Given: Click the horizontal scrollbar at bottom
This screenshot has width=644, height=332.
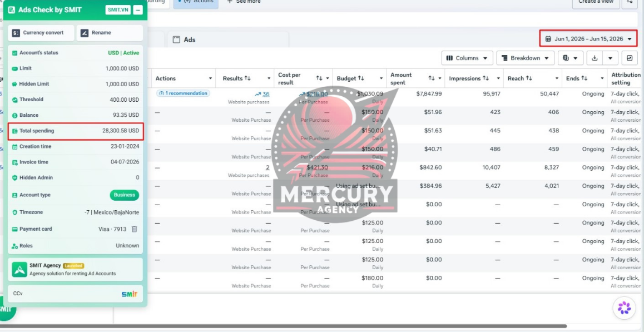Looking at the screenshot, I should point(284,326).
